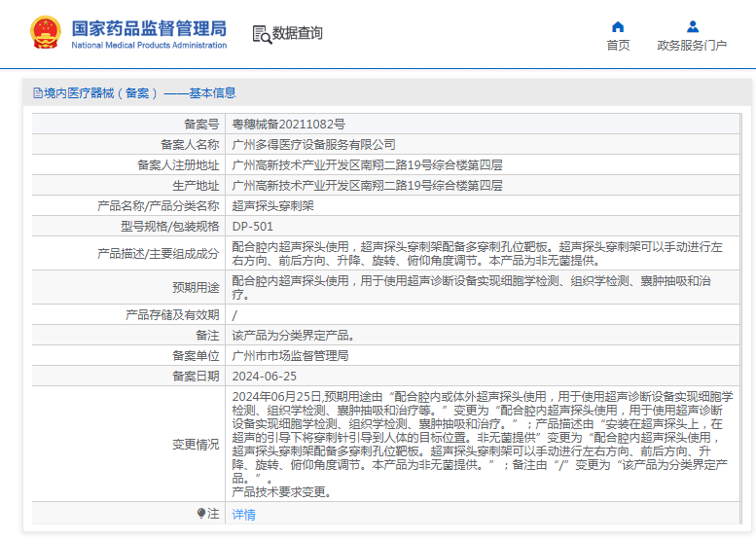Select the 产品存储及有效期 label
Viewport: 756px width, 540px height.
[x=172, y=315]
